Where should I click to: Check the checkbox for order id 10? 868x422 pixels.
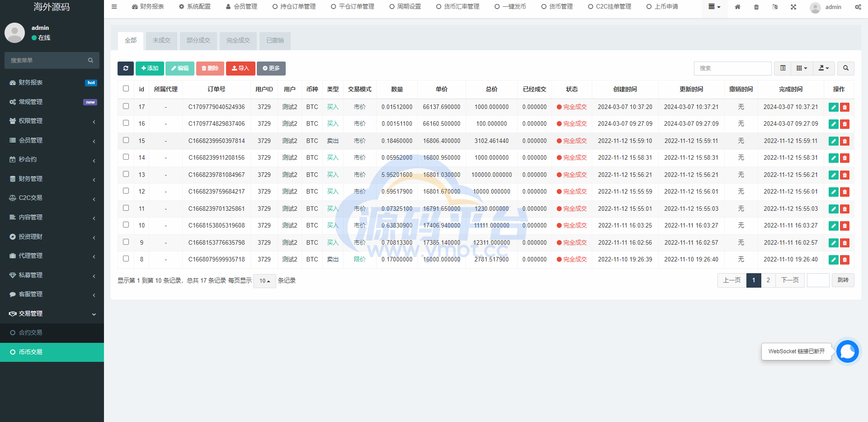126,225
